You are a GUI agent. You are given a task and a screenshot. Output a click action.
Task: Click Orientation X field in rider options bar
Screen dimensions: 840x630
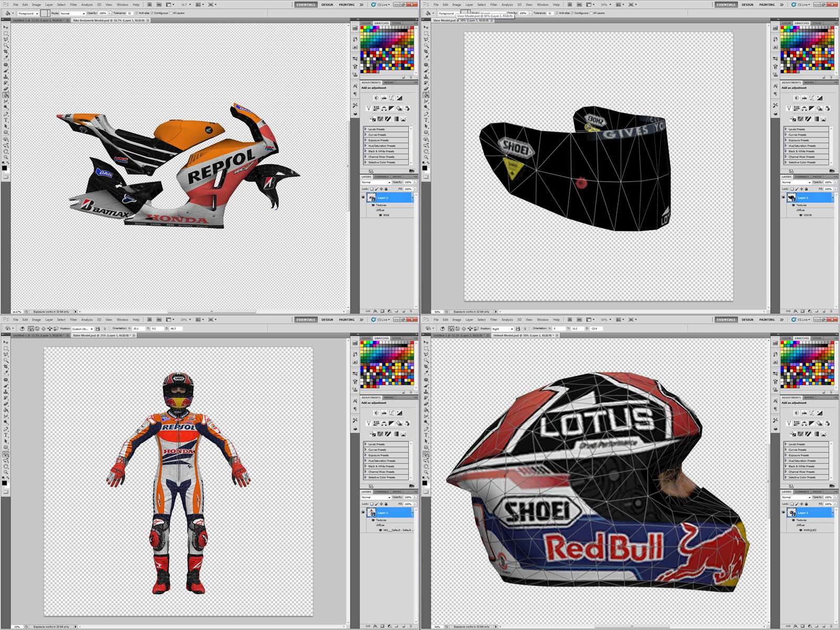(139, 329)
